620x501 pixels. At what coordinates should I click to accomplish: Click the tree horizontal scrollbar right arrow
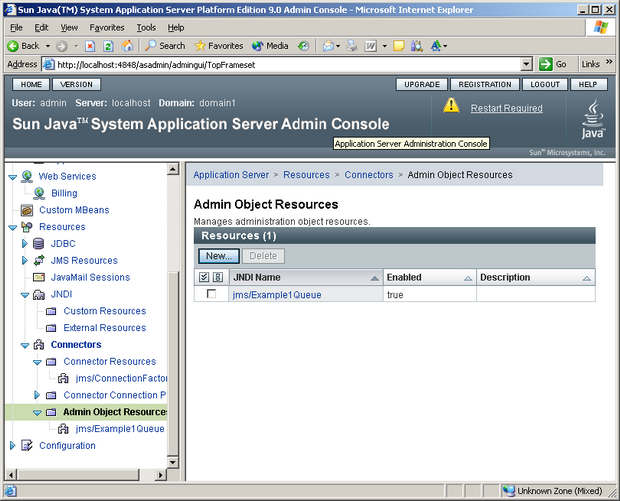point(160,475)
